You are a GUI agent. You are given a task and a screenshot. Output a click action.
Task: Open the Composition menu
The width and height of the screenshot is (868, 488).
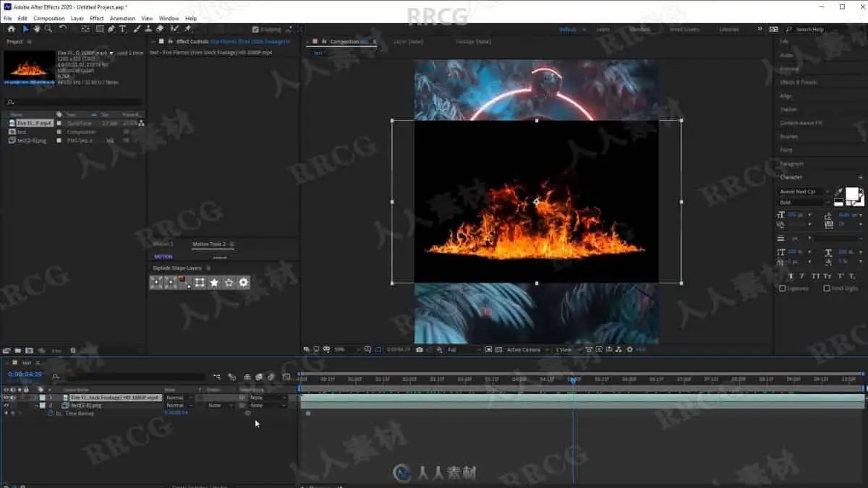coord(49,18)
